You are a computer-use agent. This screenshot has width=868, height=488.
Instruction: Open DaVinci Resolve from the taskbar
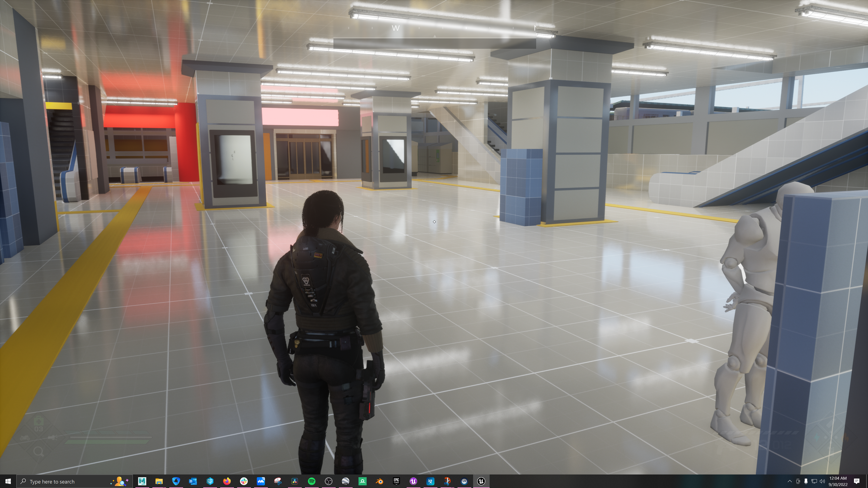pos(294,481)
